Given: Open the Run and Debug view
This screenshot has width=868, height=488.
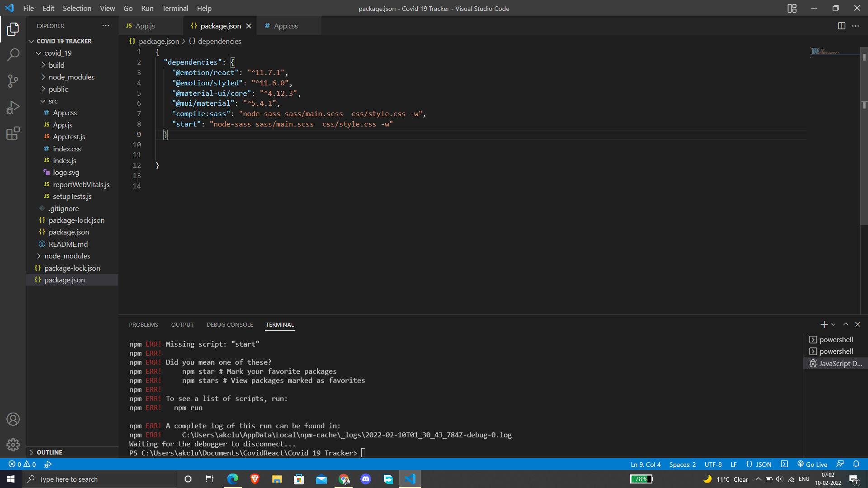Looking at the screenshot, I should (13, 108).
